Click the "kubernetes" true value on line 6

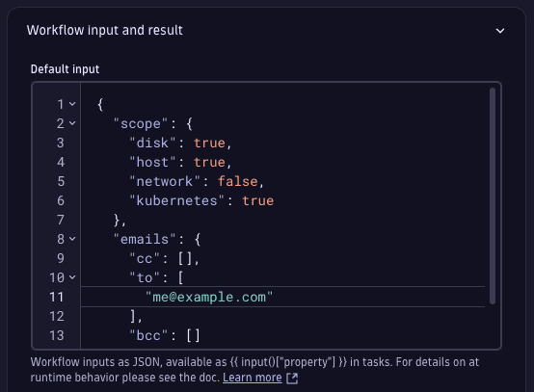click(x=257, y=200)
